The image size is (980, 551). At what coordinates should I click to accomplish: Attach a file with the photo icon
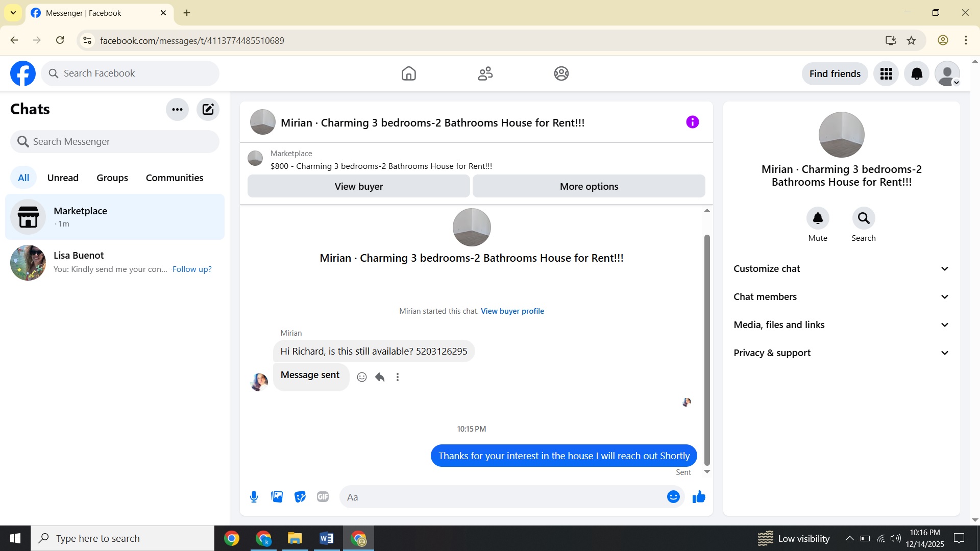coord(277,496)
